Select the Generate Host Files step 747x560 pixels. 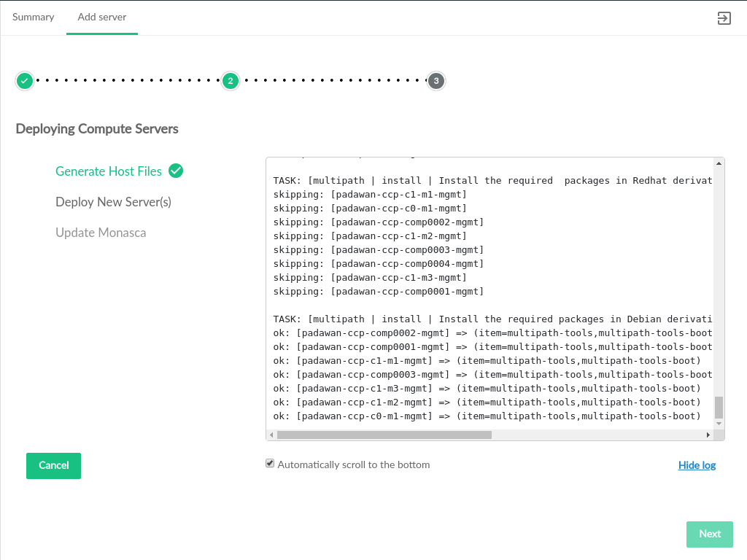pyautogui.click(x=109, y=171)
